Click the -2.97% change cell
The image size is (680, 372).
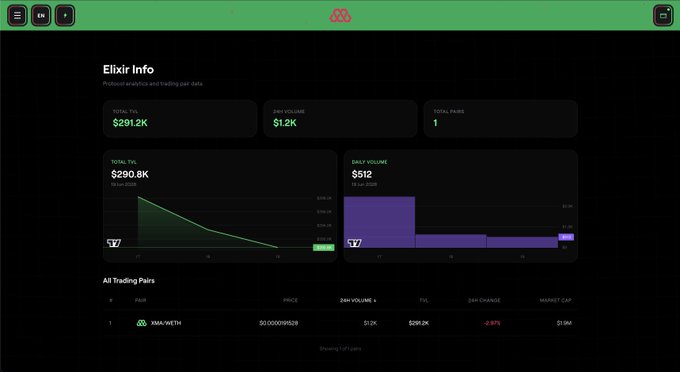(492, 323)
